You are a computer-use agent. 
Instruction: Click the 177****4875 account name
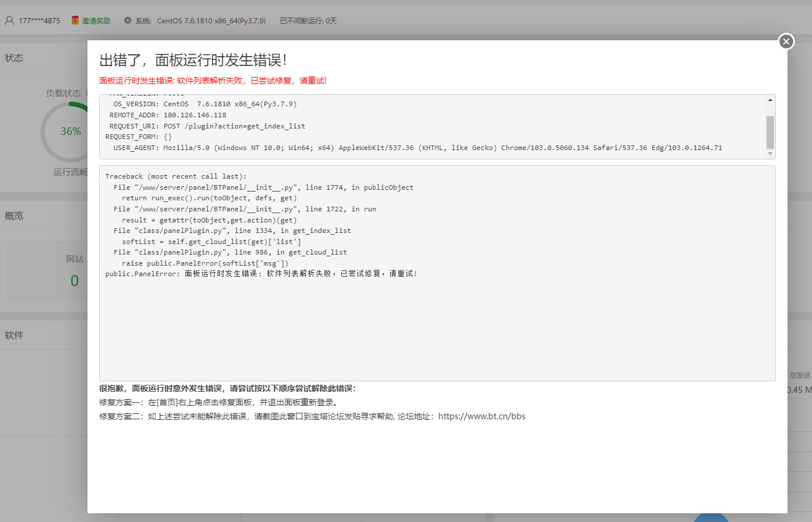tap(39, 20)
